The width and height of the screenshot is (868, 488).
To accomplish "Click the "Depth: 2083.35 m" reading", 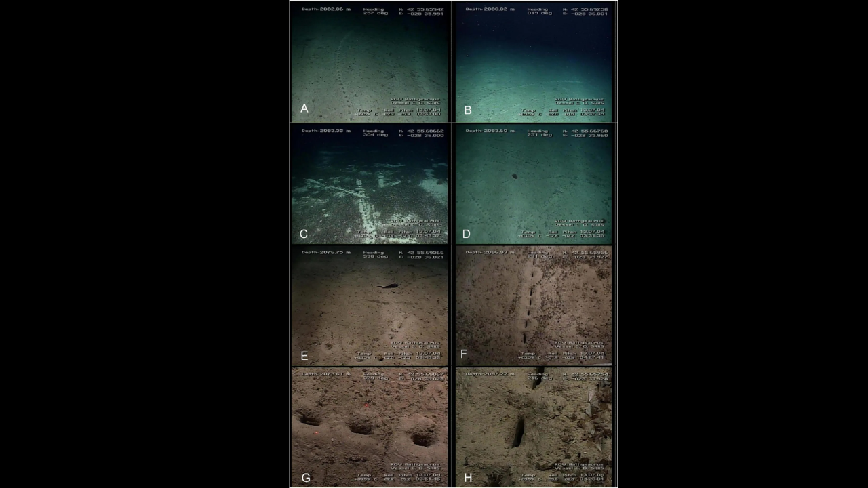I will [325, 131].
